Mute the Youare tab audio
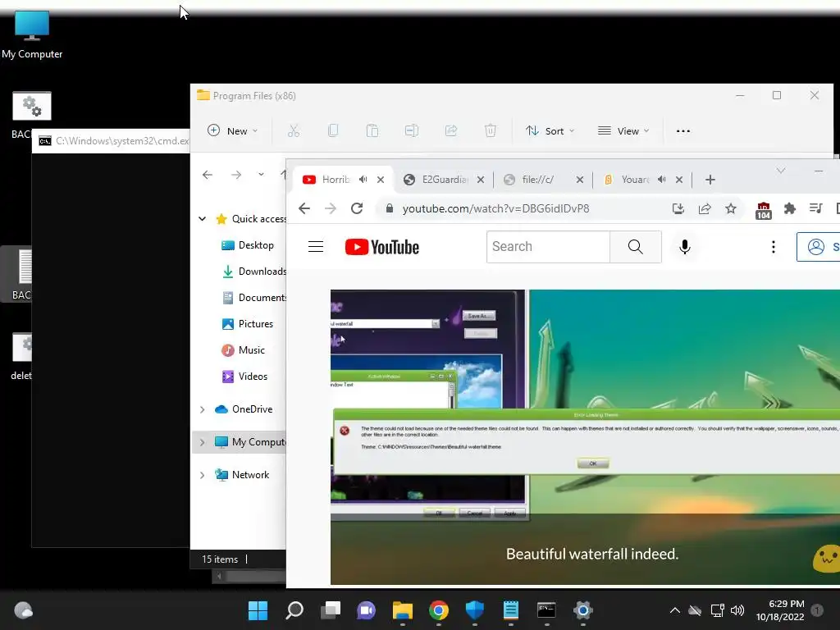 pos(662,180)
